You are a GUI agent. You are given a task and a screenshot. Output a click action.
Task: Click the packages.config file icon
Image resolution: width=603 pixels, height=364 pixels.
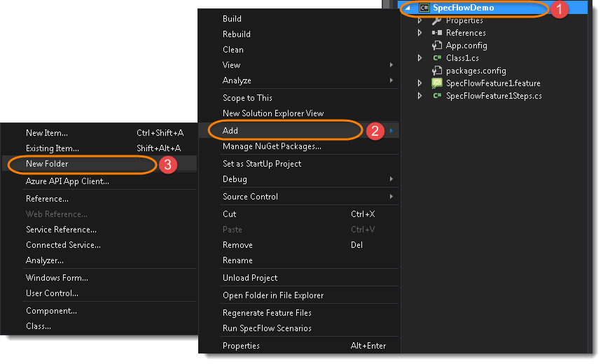click(436, 71)
